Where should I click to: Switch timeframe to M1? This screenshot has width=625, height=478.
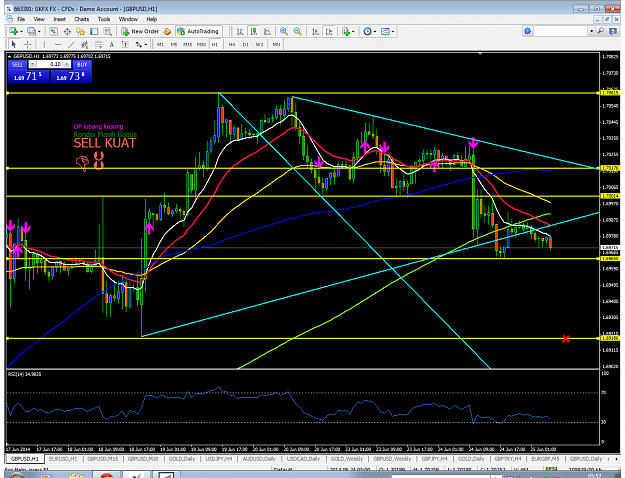click(160, 45)
